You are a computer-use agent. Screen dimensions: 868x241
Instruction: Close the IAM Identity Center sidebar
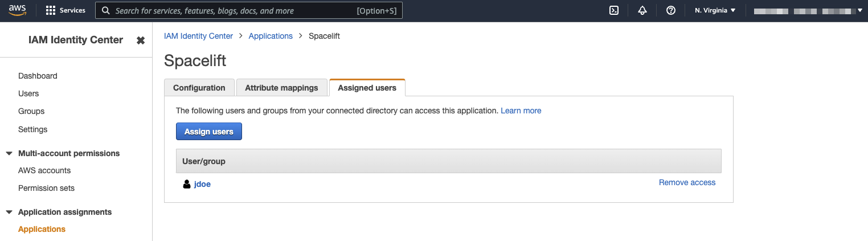pos(141,40)
